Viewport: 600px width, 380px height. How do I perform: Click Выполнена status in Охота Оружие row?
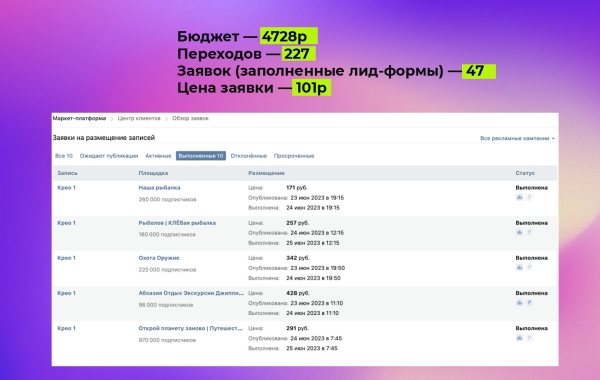[532, 258]
